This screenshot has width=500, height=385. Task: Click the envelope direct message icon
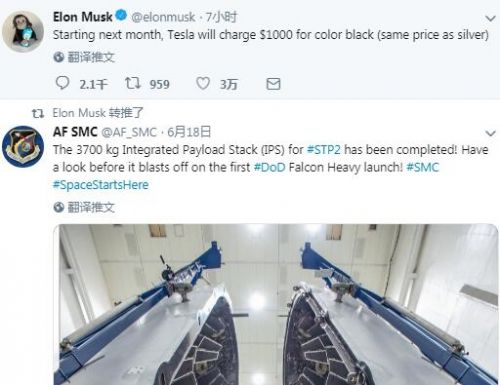(x=273, y=84)
